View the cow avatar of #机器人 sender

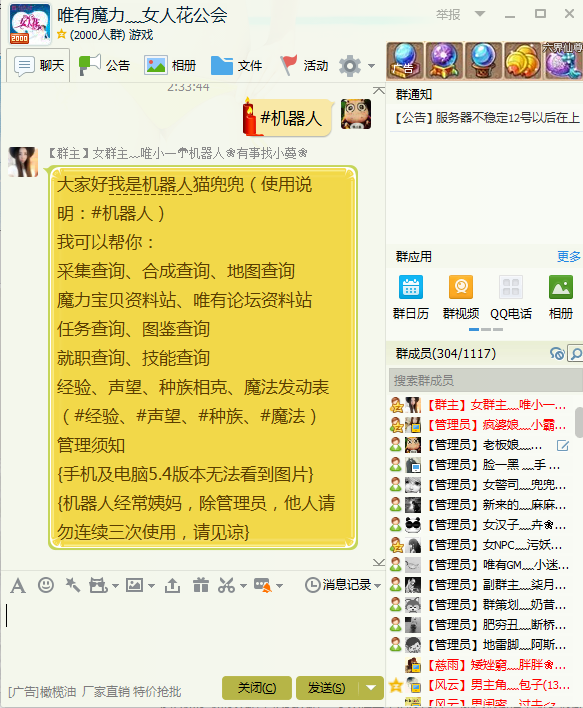tap(356, 114)
